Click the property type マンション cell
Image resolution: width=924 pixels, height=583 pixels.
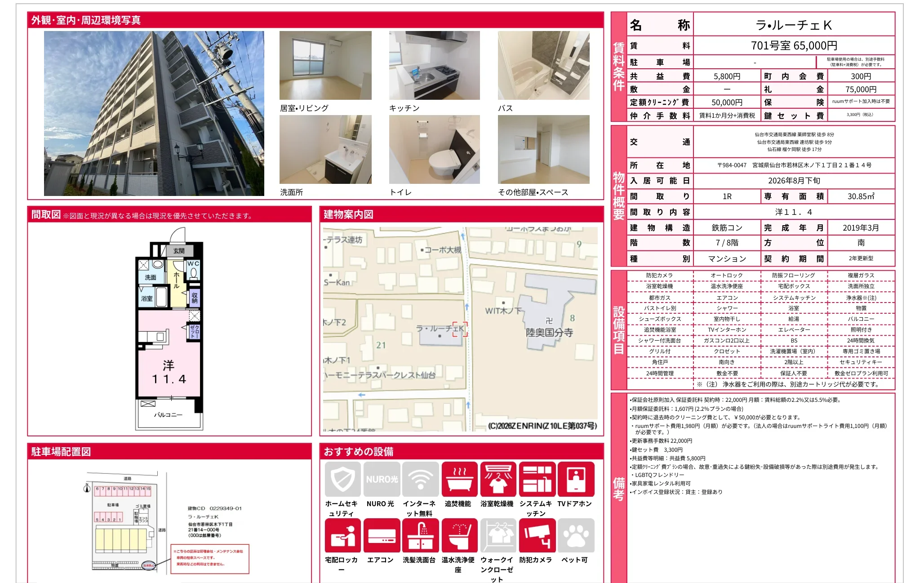click(727, 258)
